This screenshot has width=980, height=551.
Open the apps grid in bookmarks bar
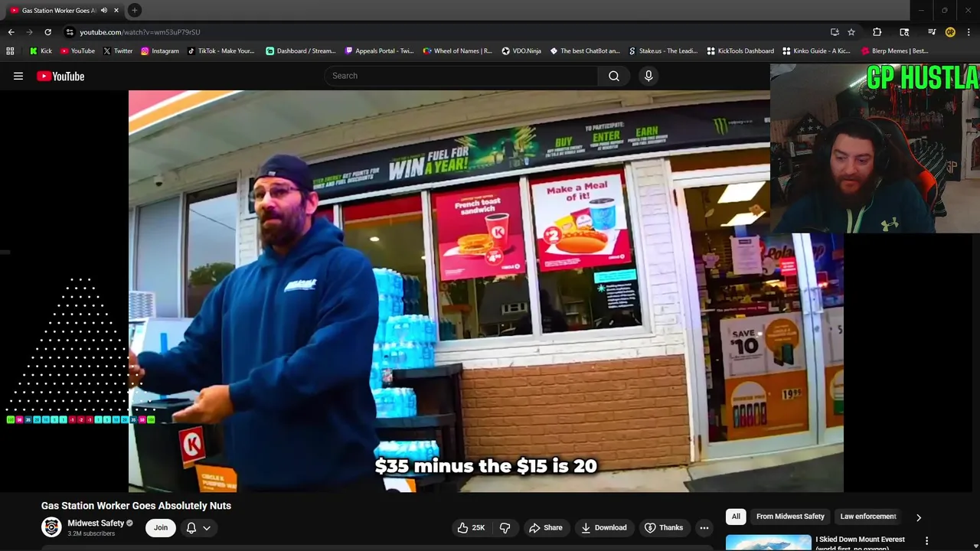pyautogui.click(x=10, y=51)
